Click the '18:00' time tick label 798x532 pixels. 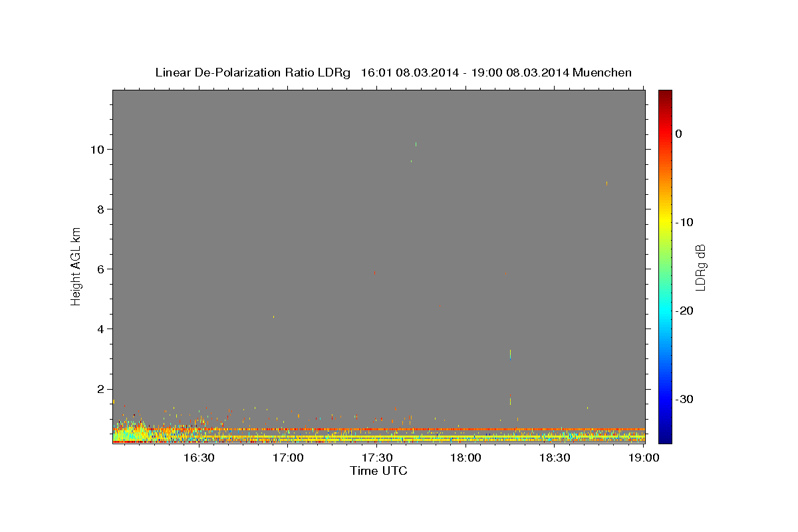click(x=466, y=458)
